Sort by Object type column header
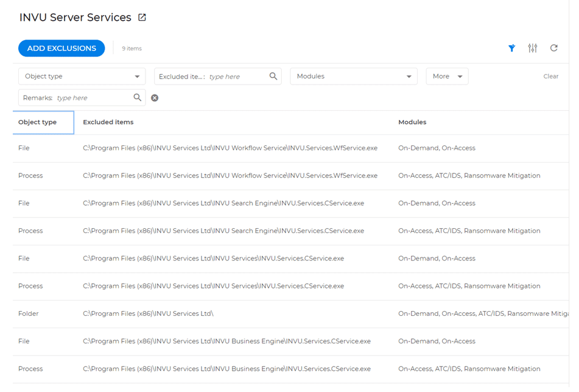This screenshot has height=392, width=579. tap(38, 122)
